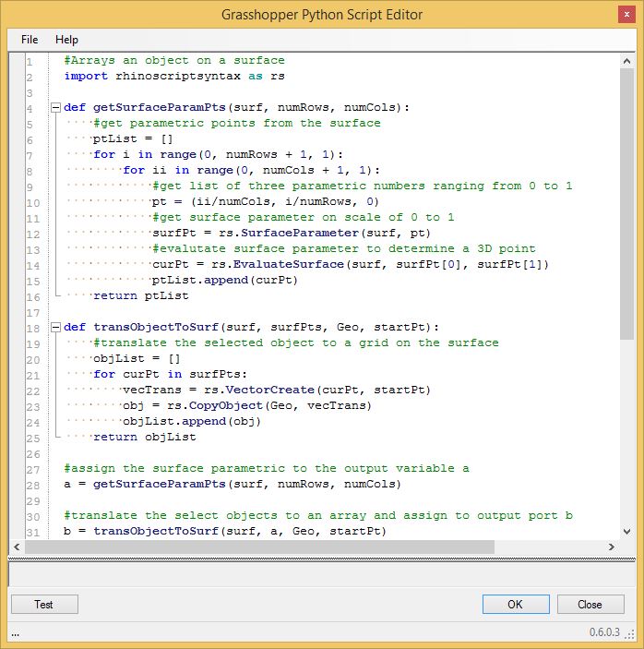Click the Close button at bottom

(590, 605)
